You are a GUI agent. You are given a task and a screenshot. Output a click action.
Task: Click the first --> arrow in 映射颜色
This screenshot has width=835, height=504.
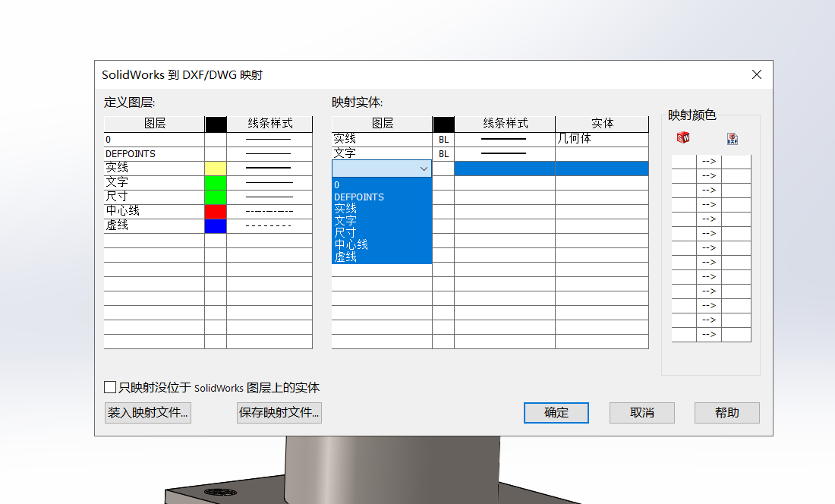coord(709,161)
